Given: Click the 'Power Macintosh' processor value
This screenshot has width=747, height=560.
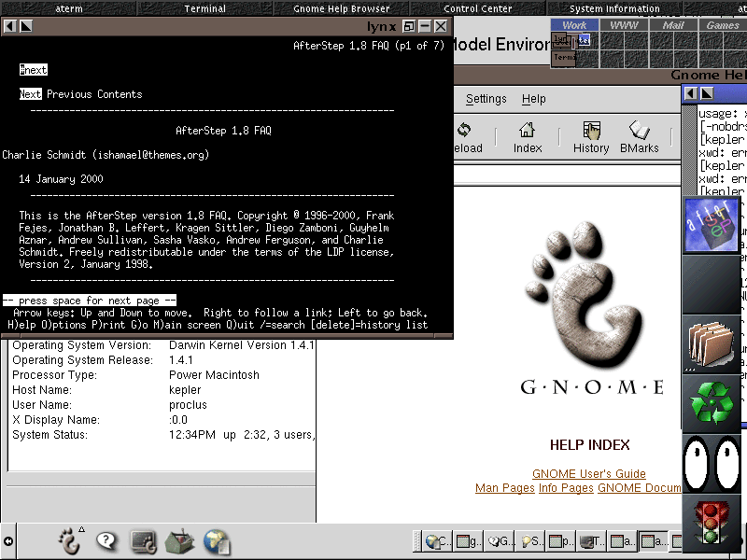Looking at the screenshot, I should pos(214,375).
